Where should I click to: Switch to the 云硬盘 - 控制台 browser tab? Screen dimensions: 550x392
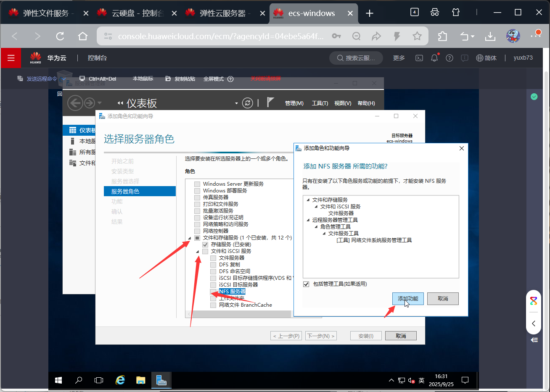(137, 13)
